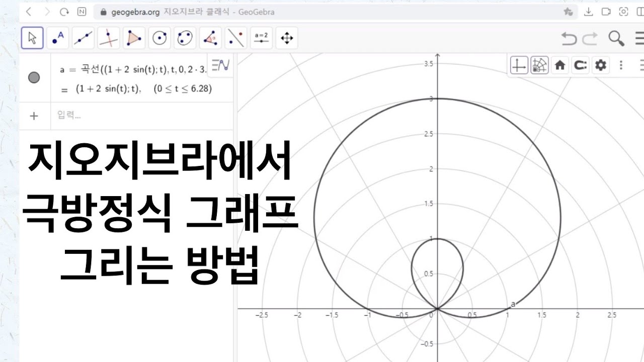Select the Move arrow tool
Screen dimensions: 644x362
click(32, 38)
